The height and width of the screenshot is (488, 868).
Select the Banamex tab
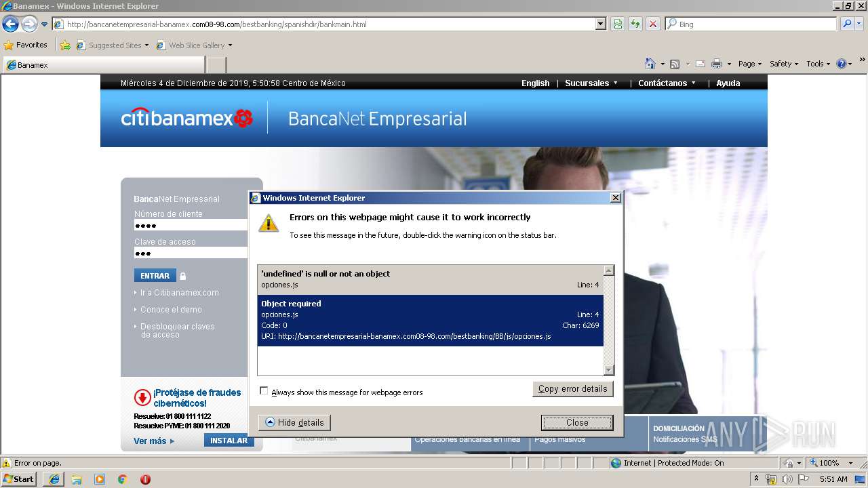tap(104, 65)
